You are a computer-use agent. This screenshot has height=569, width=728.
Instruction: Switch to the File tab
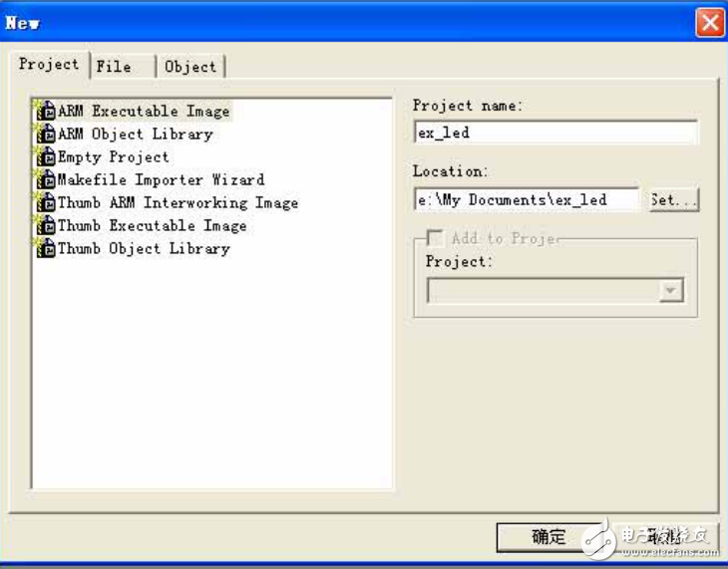114,67
